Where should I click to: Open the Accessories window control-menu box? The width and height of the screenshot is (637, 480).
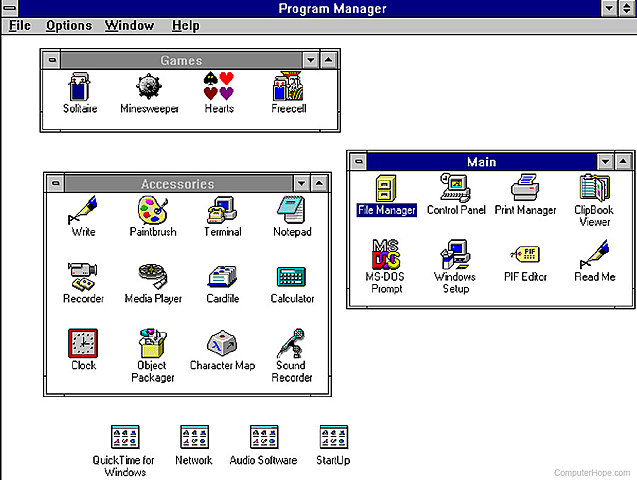[56, 184]
